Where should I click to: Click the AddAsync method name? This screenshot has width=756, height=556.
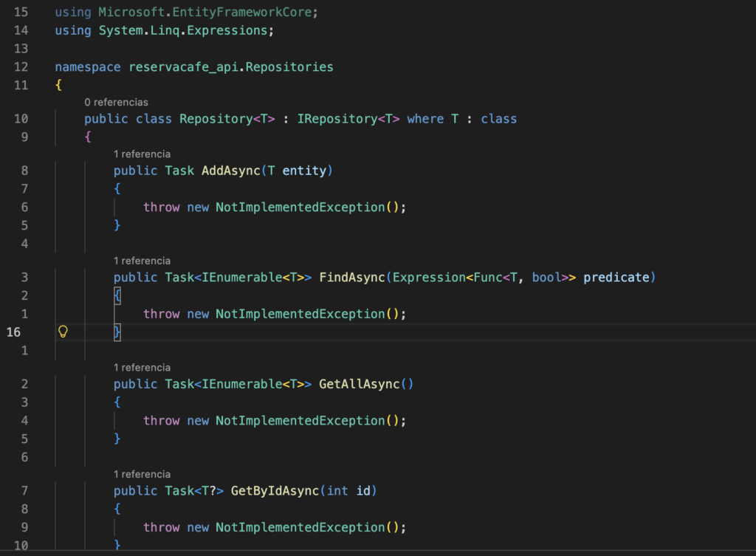(230, 171)
